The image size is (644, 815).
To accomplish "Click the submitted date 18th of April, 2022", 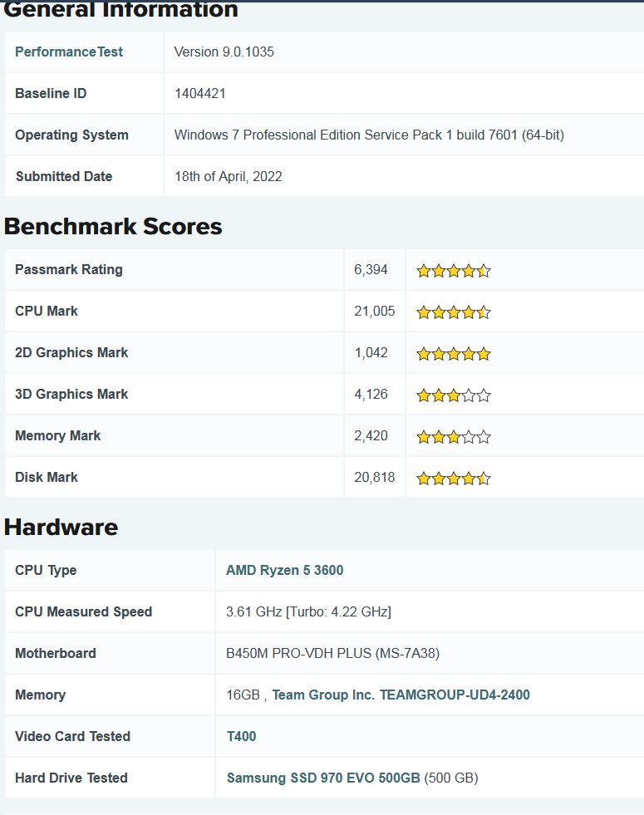I will click(229, 177).
